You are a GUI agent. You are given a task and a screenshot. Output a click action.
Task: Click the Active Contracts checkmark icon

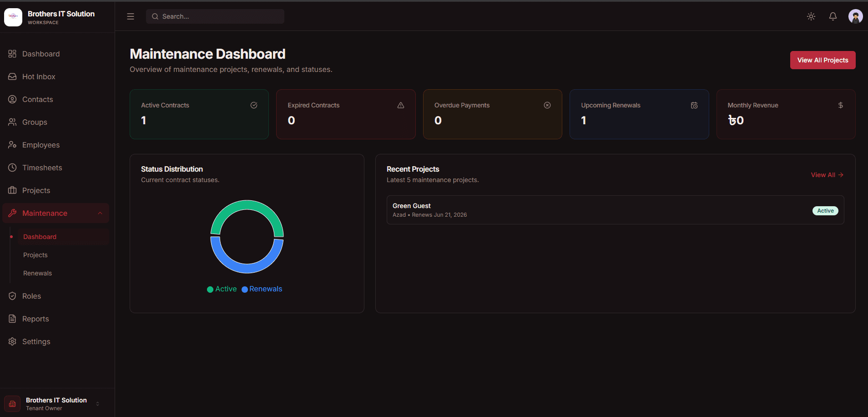pos(254,105)
